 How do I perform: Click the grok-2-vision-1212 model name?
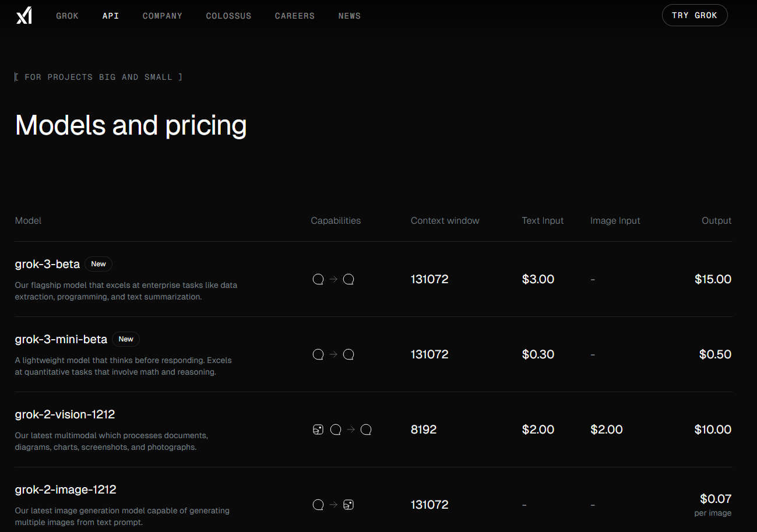click(x=65, y=414)
